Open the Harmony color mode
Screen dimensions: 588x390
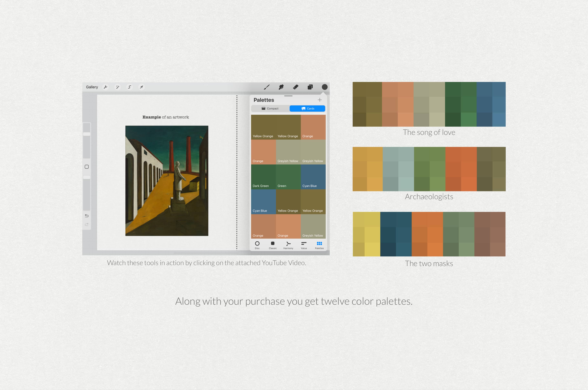pos(288,245)
